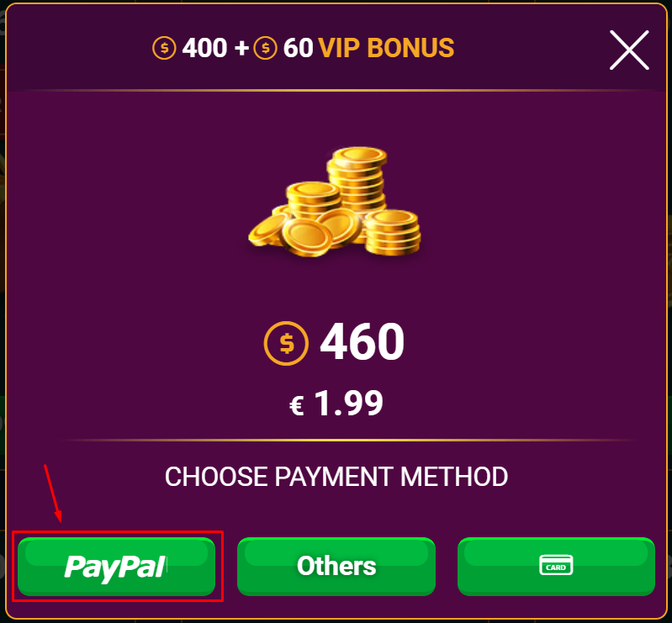The image size is (672, 623).
Task: Click the card icon on the right button
Action: tap(556, 565)
